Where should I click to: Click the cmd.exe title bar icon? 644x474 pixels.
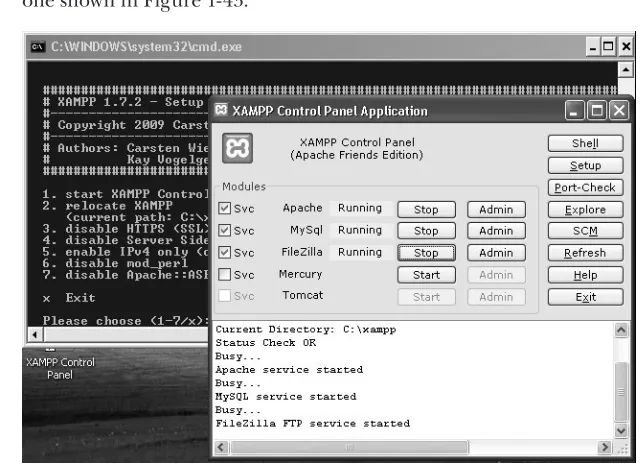(38, 47)
